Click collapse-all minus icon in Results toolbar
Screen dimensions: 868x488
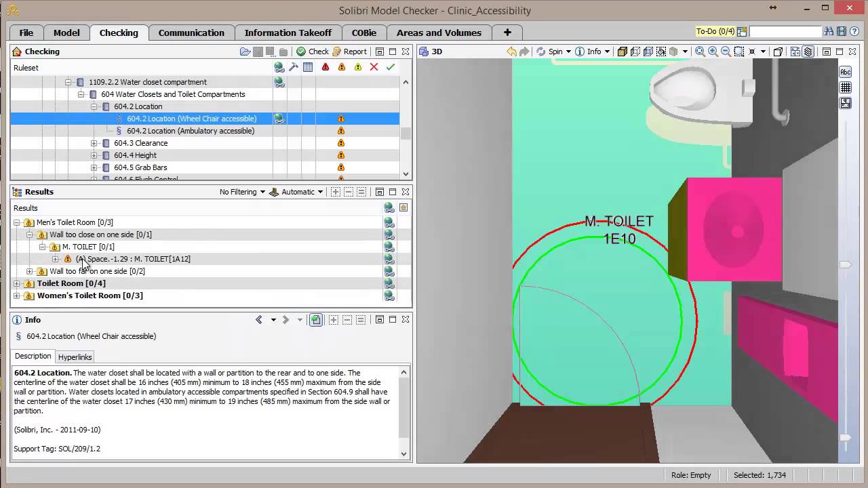349,192
